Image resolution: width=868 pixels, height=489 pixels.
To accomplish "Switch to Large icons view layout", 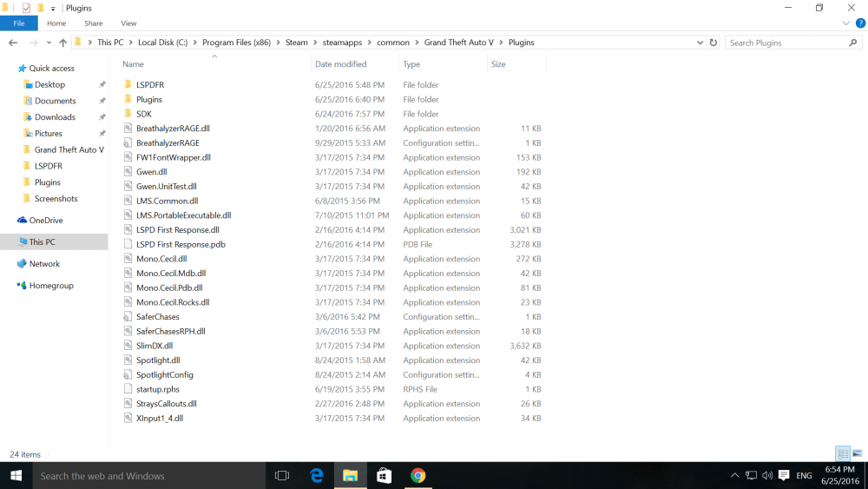I will (x=857, y=453).
